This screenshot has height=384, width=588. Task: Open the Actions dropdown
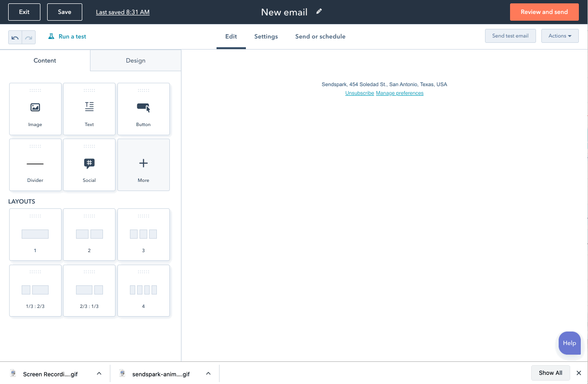tap(560, 36)
